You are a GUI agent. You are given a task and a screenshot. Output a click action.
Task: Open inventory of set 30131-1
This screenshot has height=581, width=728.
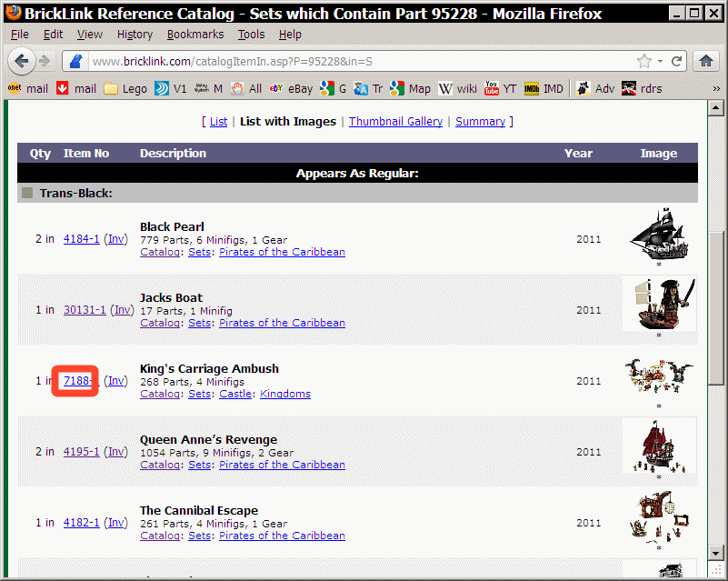tap(123, 310)
